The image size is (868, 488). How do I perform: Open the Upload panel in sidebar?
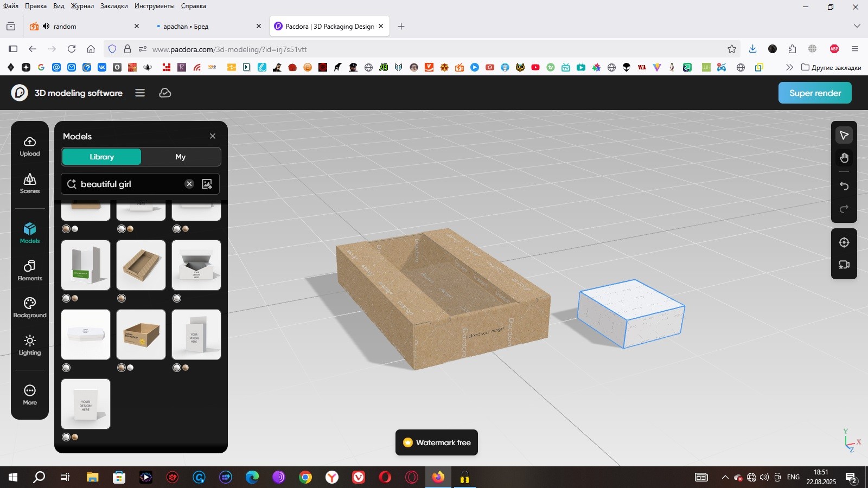pos(30,146)
